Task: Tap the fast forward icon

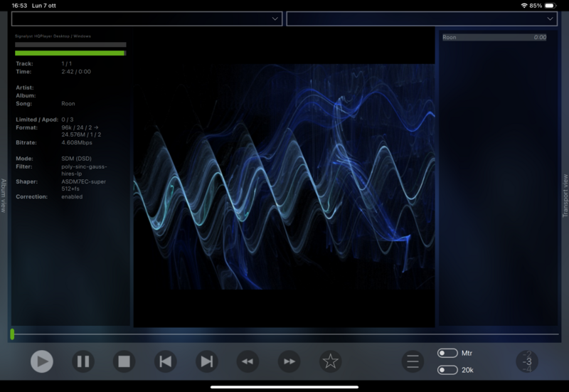Action: point(289,361)
